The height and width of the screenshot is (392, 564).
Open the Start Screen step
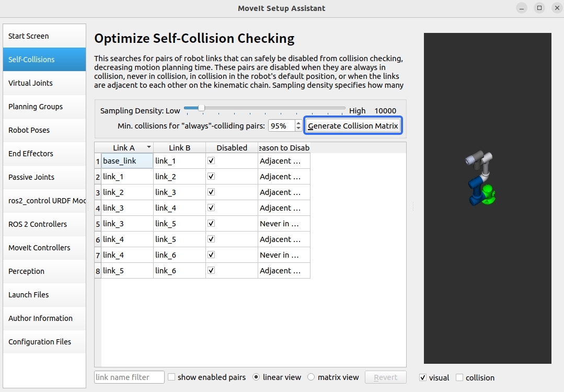[x=44, y=36]
